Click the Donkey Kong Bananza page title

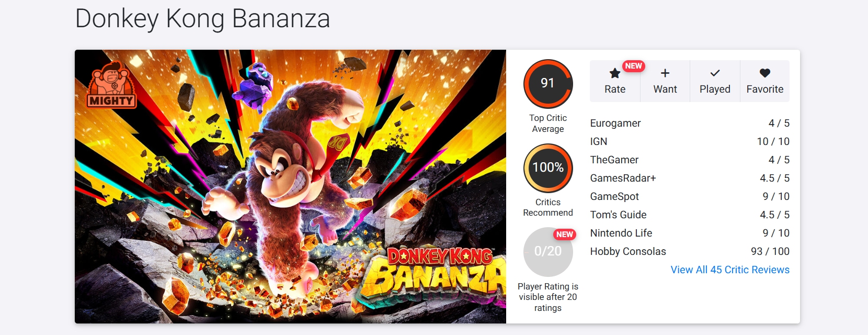pyautogui.click(x=202, y=19)
